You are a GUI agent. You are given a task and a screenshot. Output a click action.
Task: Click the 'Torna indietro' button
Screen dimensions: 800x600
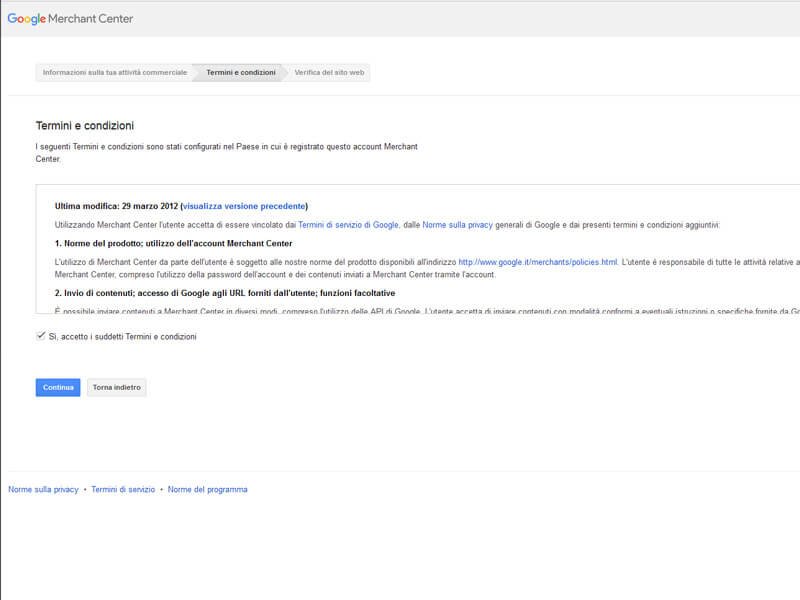point(117,388)
